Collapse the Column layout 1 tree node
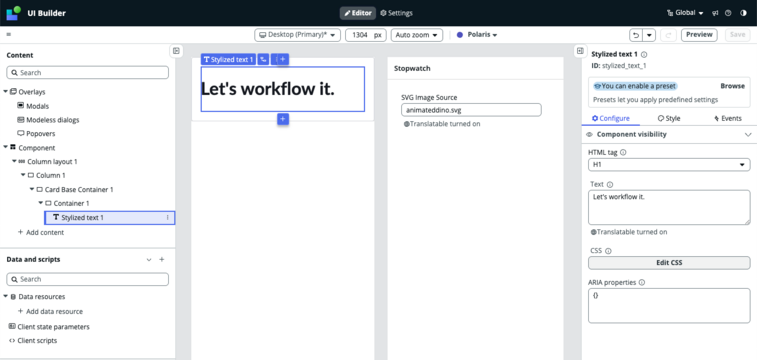The image size is (757, 360). point(14,161)
